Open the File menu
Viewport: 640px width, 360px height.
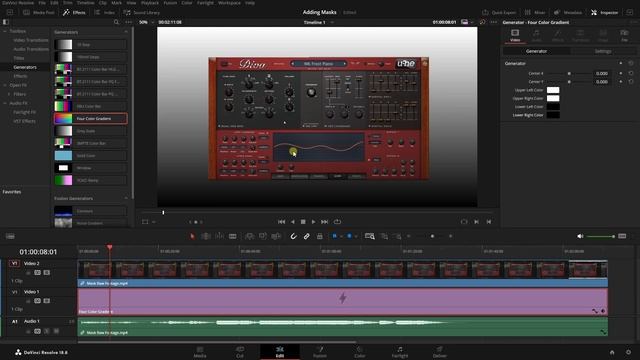42,3
